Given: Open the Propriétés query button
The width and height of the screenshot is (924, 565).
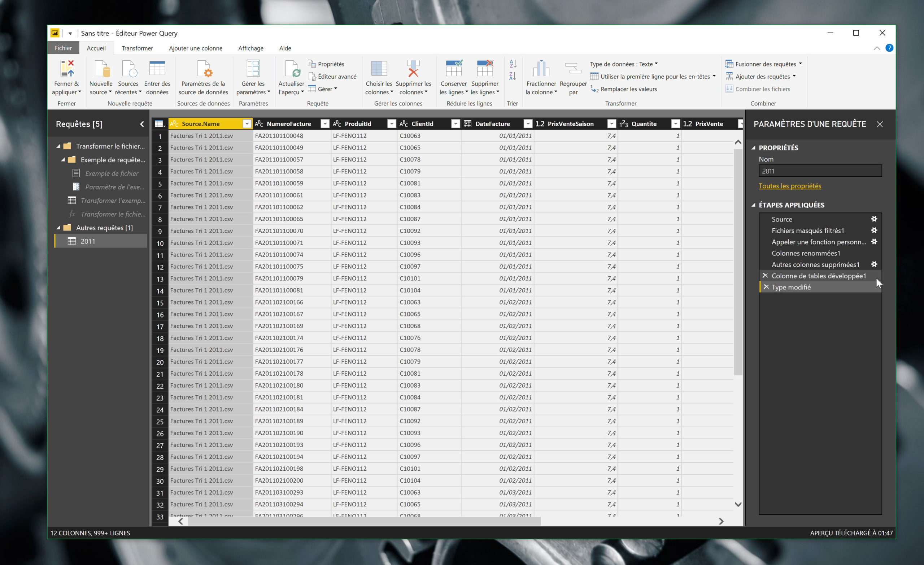Looking at the screenshot, I should coord(326,64).
